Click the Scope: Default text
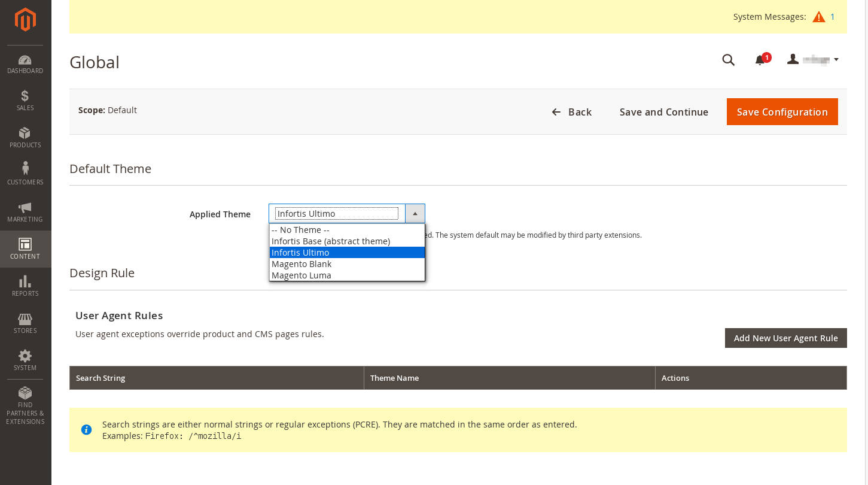This screenshot has width=868, height=485. pos(108,110)
